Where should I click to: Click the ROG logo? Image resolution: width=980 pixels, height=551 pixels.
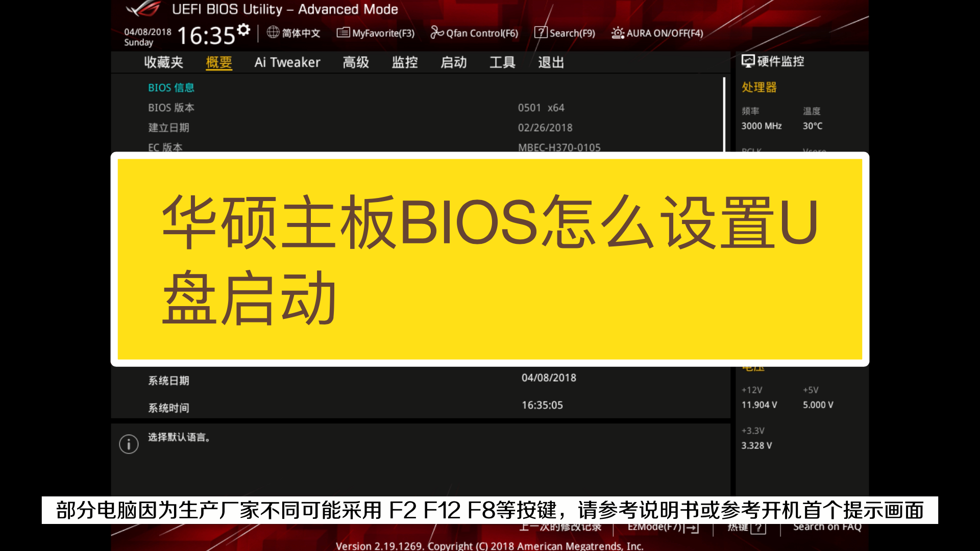pyautogui.click(x=143, y=9)
